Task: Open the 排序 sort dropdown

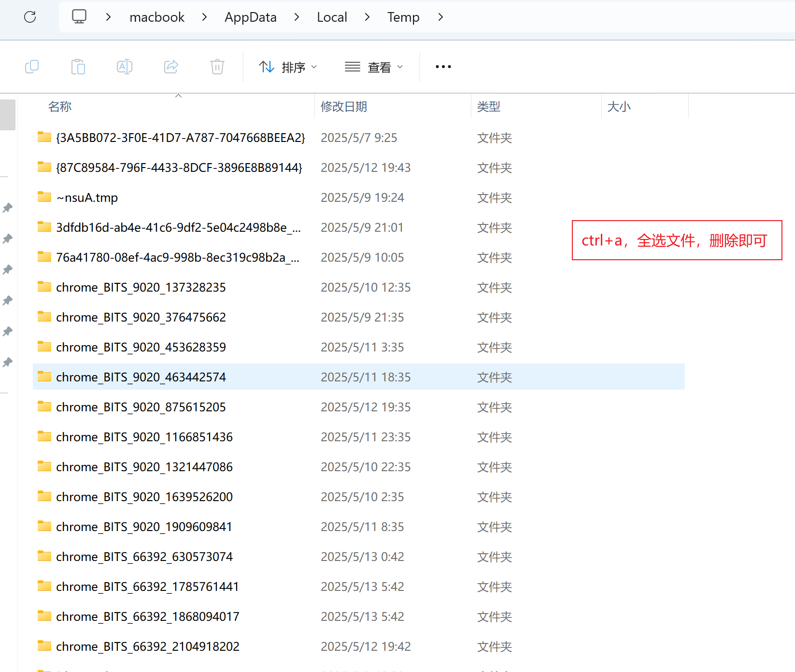Action: (x=288, y=67)
